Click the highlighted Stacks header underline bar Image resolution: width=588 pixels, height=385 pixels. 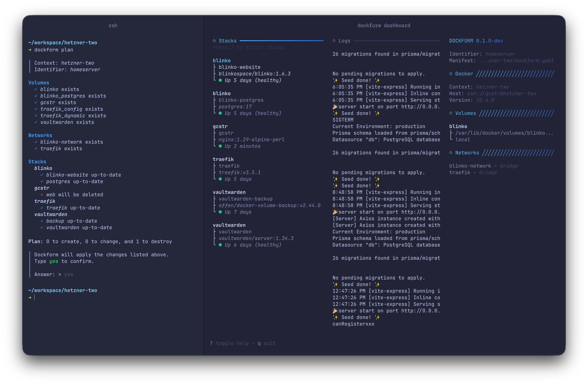click(281, 40)
